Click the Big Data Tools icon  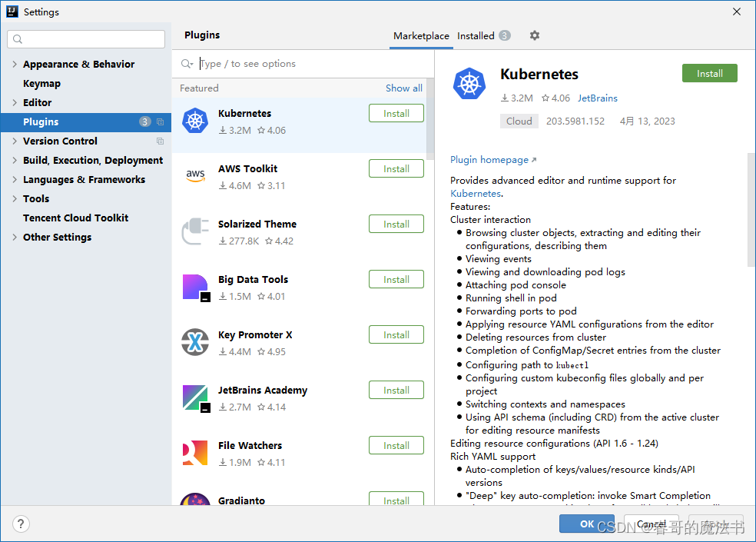point(195,288)
